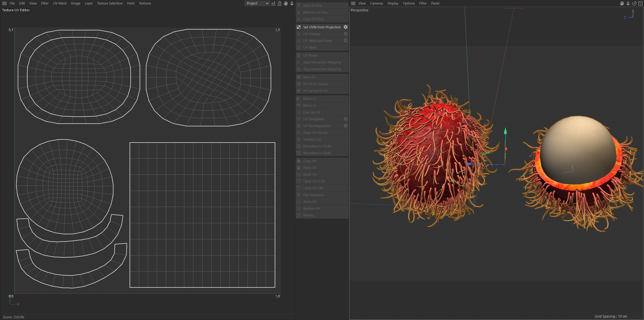Open the UV editor hamburger menu
The image size is (644, 320).
[4, 3]
